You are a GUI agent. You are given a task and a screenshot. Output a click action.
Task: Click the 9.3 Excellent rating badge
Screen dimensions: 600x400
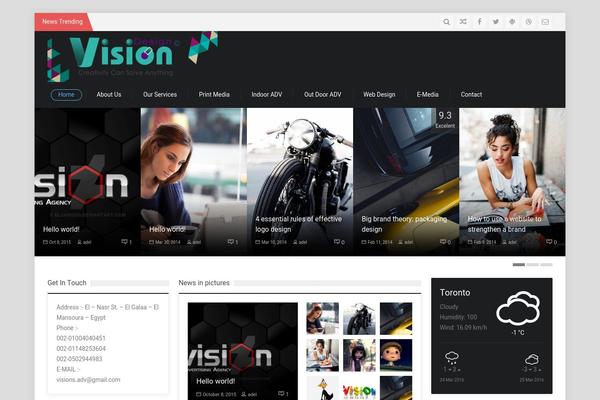click(445, 119)
